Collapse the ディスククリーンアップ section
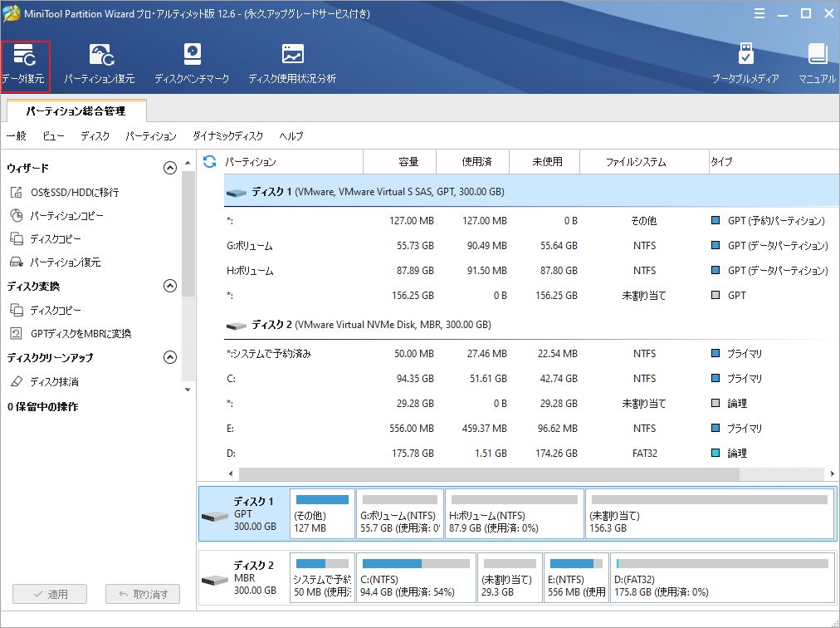 (169, 359)
